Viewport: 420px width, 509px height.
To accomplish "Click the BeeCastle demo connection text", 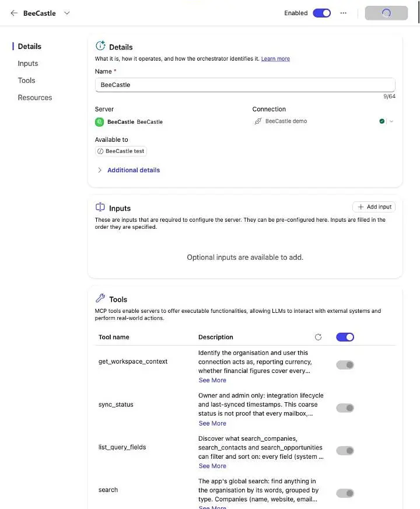I will point(286,121).
